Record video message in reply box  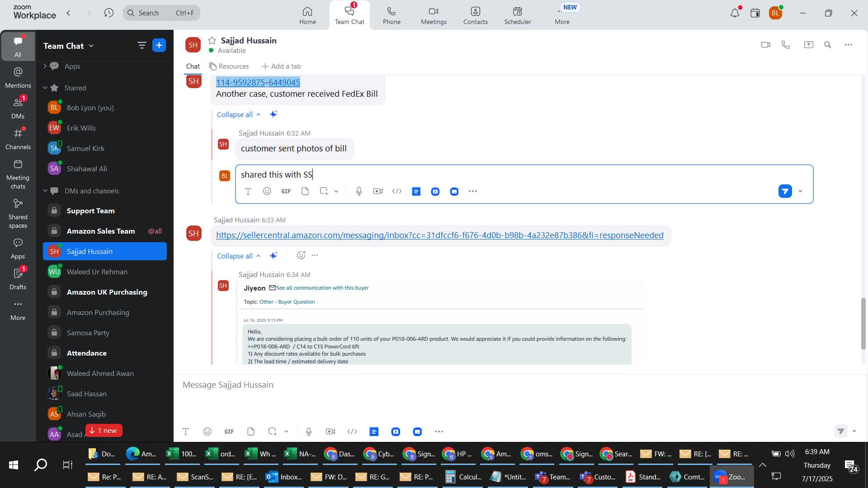pyautogui.click(x=378, y=192)
